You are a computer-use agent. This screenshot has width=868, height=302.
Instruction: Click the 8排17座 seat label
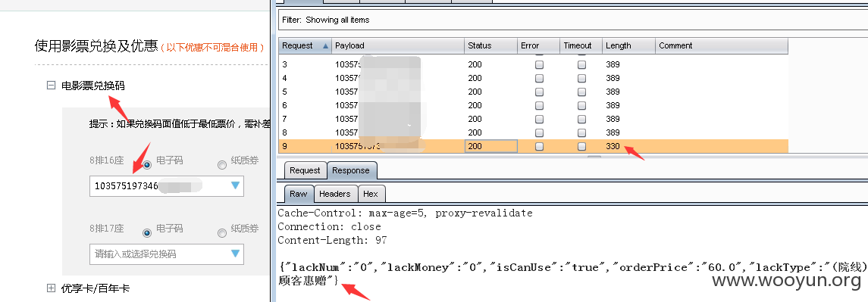point(106,229)
